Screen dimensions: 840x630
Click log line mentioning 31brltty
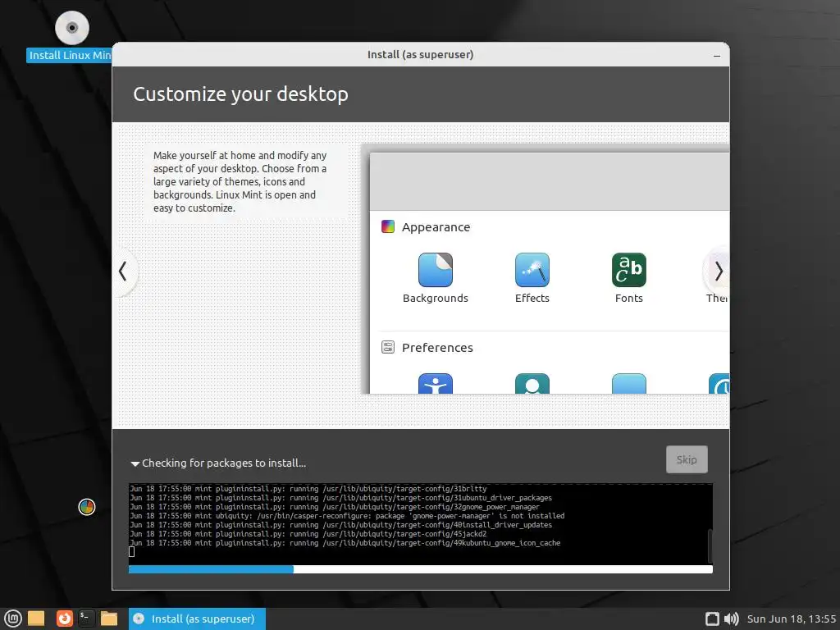coord(308,489)
